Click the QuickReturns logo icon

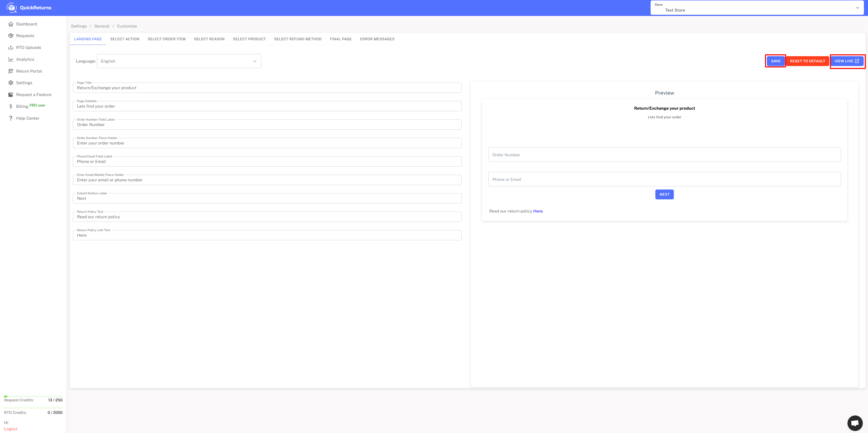(x=11, y=8)
